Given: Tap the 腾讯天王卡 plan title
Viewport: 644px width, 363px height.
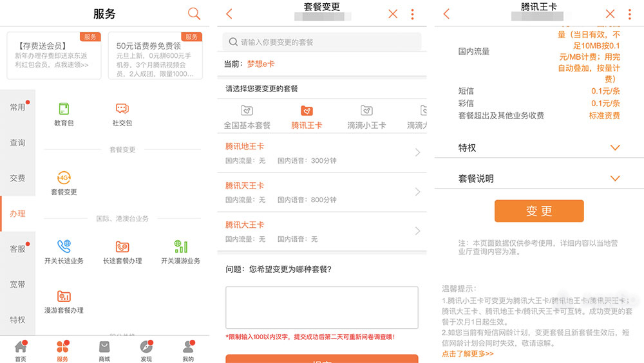Looking at the screenshot, I should pos(244,185).
